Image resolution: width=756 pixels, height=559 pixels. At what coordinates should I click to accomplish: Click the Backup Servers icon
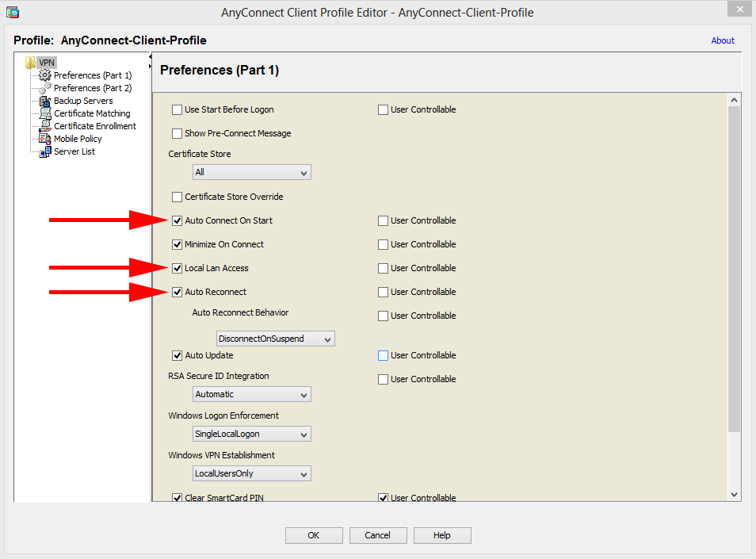coord(45,101)
